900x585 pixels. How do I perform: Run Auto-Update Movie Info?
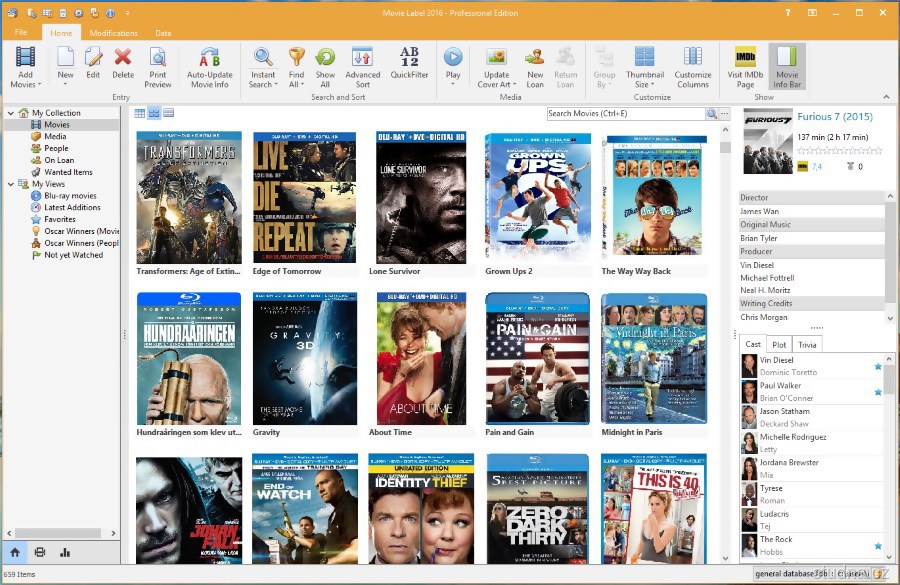pos(208,58)
